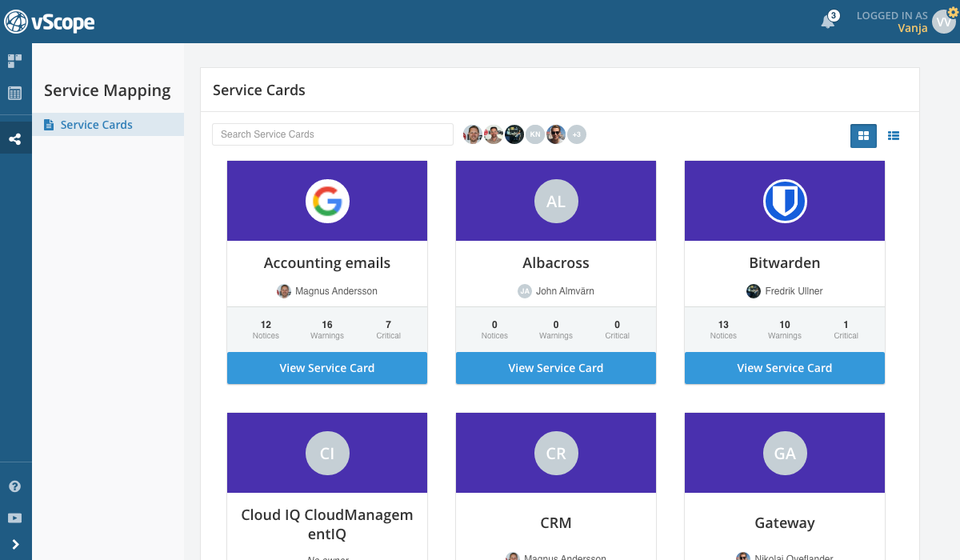The width and height of the screenshot is (960, 560).
Task: Click the AL avatar on Albacross card
Action: (556, 201)
